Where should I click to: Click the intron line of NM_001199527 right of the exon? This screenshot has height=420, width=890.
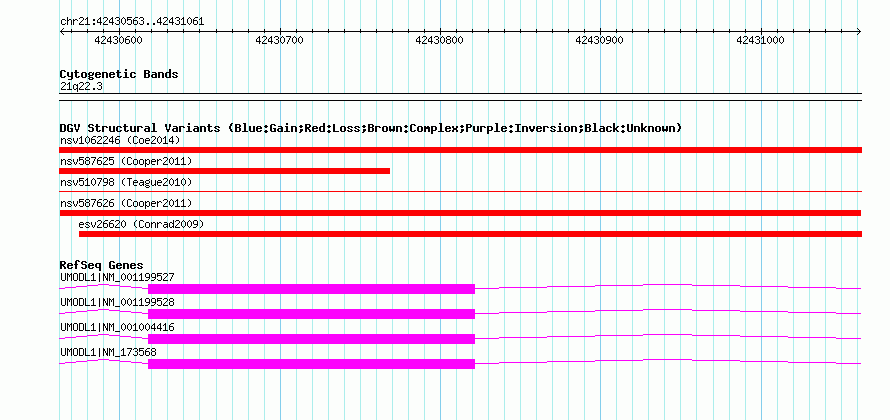(x=668, y=286)
